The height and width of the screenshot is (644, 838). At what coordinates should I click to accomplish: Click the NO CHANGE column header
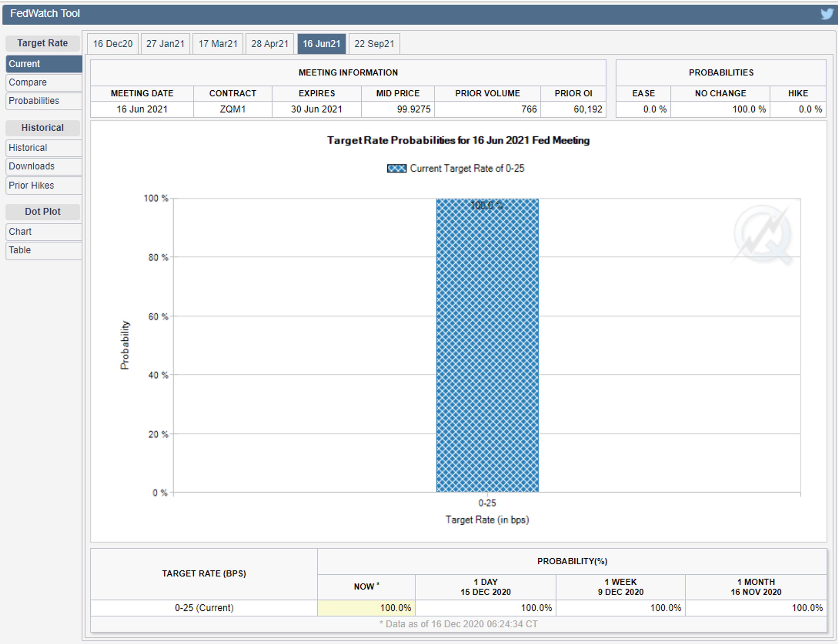(720, 94)
